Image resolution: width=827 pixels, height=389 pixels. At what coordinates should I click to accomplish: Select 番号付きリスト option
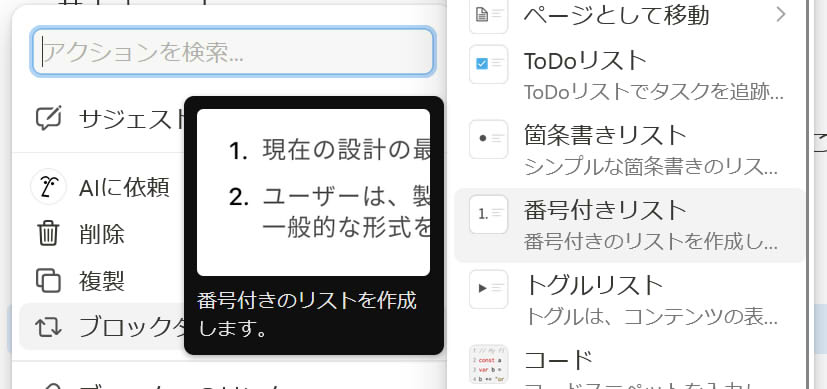[x=629, y=225]
